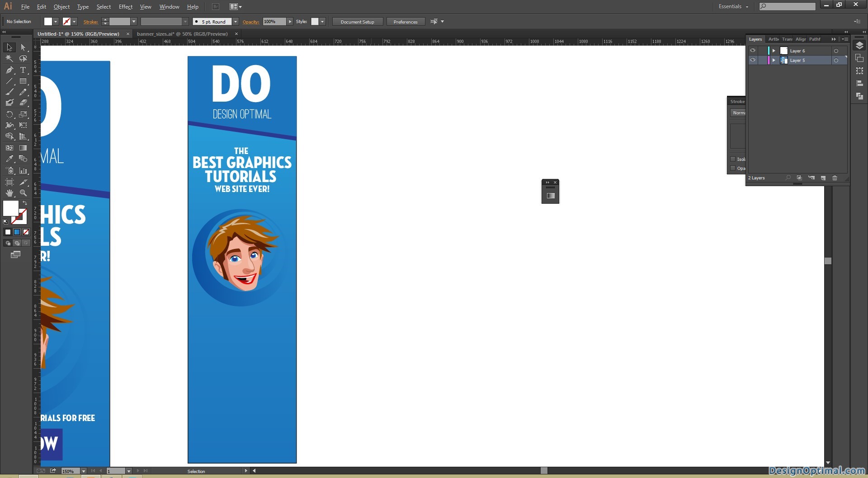868x478 pixels.
Task: Toggle lock column for Layer 6
Action: click(x=762, y=51)
